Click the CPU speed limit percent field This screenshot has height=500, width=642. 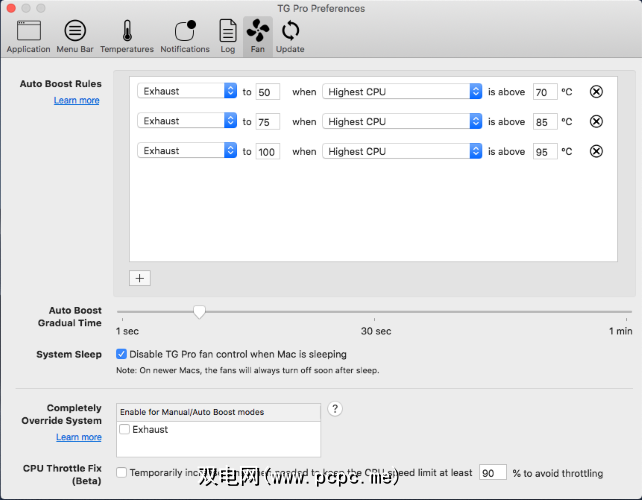click(492, 473)
